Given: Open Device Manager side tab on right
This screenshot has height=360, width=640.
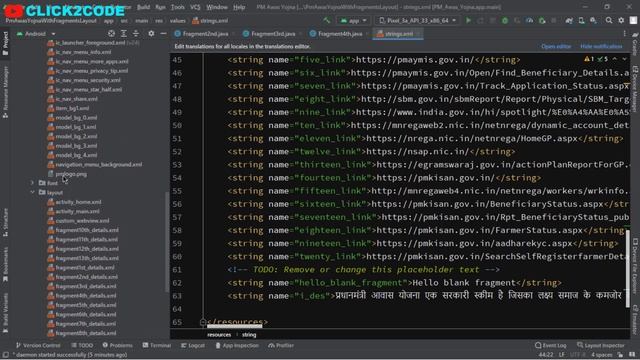Looking at the screenshot, I should point(635,89).
